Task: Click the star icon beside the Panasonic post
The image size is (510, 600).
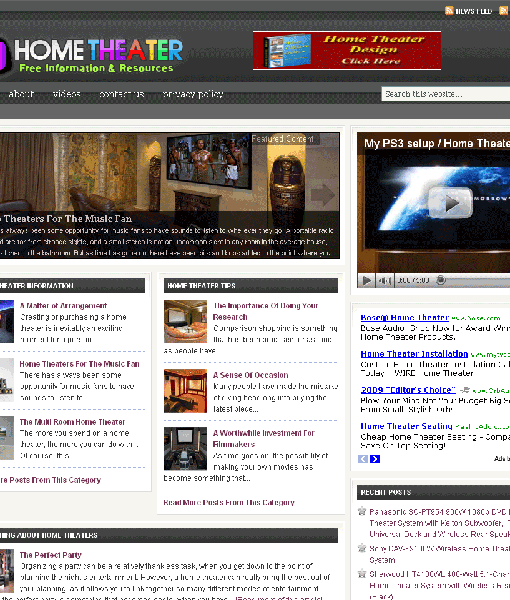Action: pos(362,511)
